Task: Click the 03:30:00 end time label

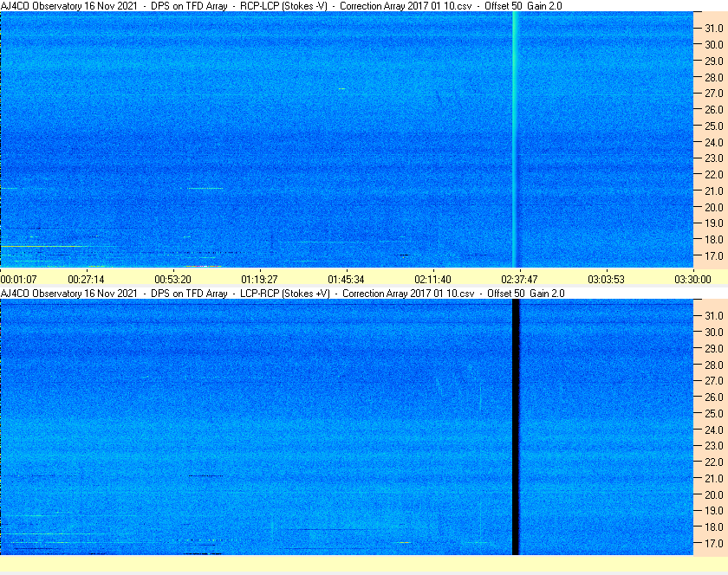Action: pos(692,280)
